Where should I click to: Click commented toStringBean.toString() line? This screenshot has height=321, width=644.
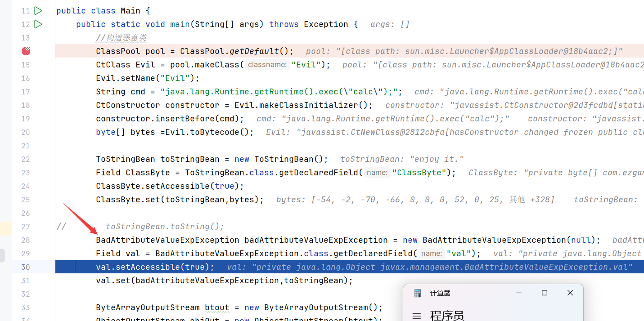pos(165,227)
